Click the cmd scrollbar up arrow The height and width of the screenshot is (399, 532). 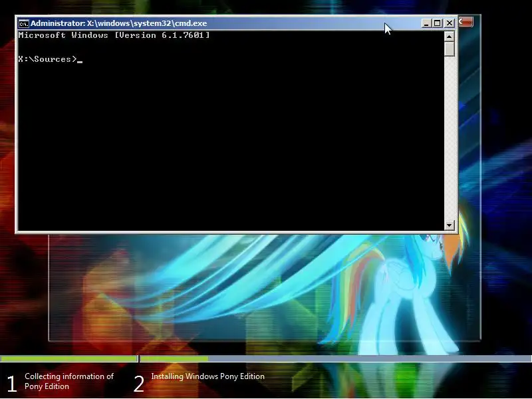click(450, 36)
